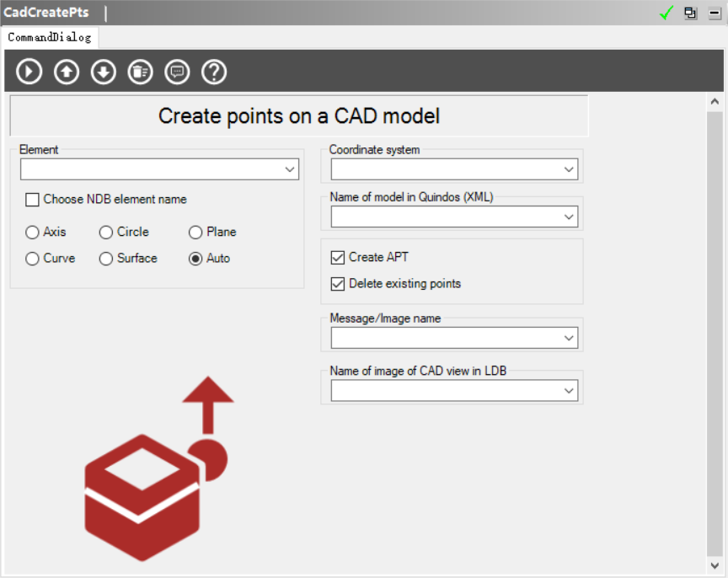Viewport: 728px width, 578px height.
Task: Expand the Element dropdown list
Action: (291, 169)
